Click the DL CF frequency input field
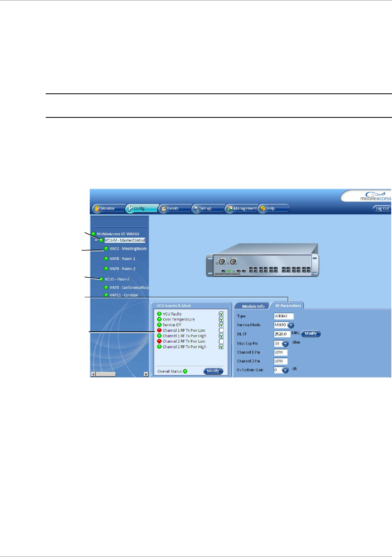Image resolution: width=392 pixels, height=557 pixels. (x=282, y=334)
